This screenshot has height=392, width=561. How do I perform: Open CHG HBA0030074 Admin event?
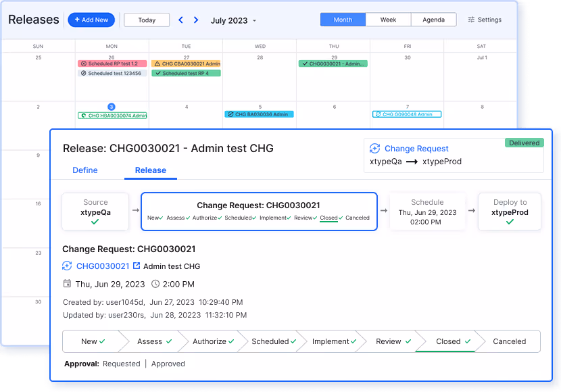pos(112,116)
